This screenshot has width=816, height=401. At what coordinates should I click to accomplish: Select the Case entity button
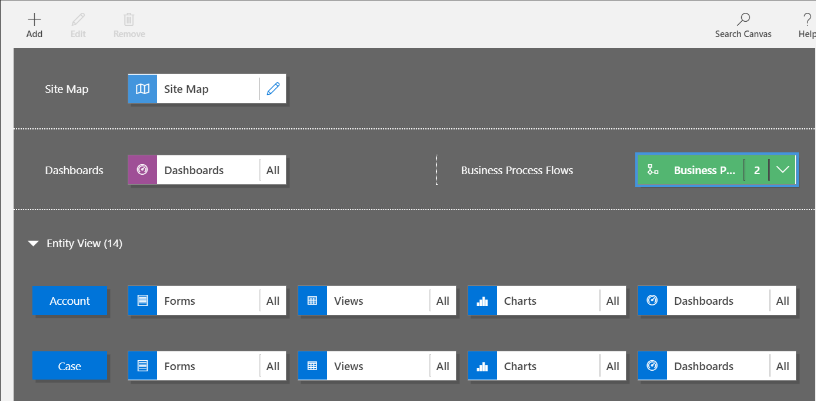click(70, 367)
